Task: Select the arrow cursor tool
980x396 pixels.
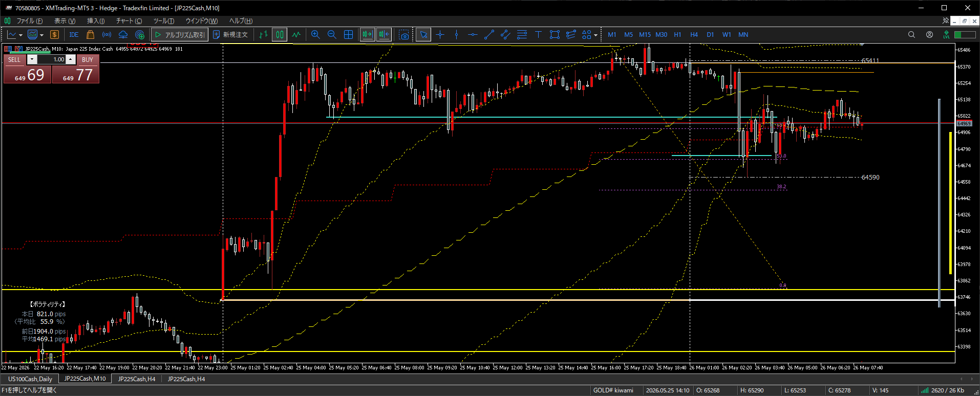Action: 423,35
